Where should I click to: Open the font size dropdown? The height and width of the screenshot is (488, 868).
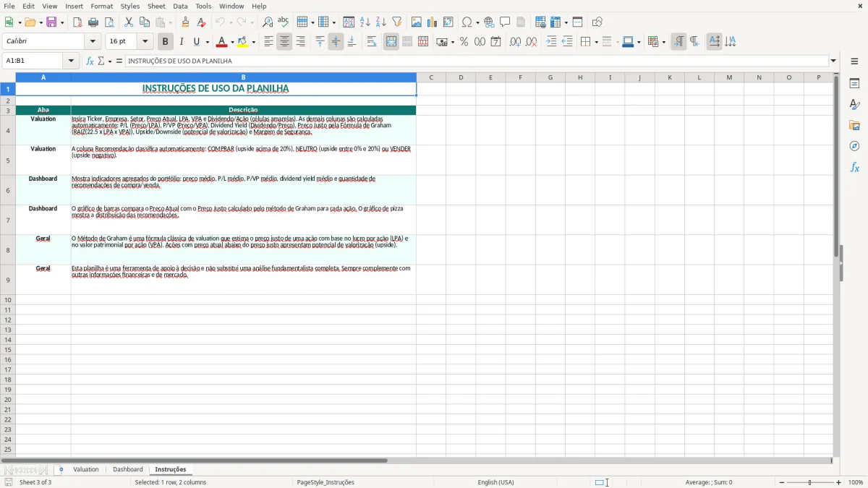[145, 42]
